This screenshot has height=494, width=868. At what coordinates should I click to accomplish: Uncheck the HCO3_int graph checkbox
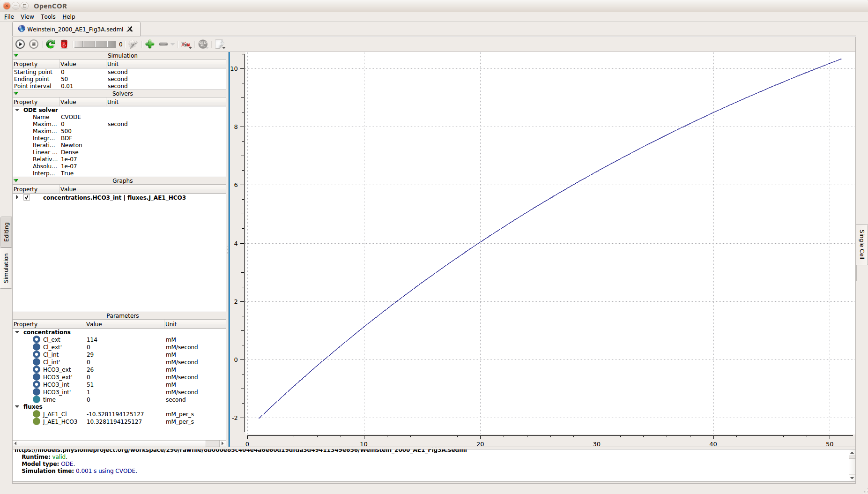tap(27, 197)
